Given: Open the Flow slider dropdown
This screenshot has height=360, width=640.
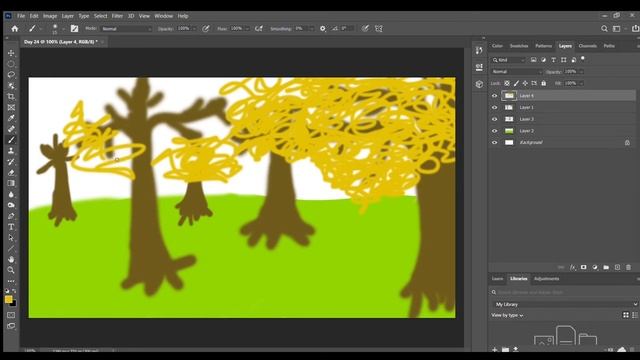Looking at the screenshot, I should point(247,29).
